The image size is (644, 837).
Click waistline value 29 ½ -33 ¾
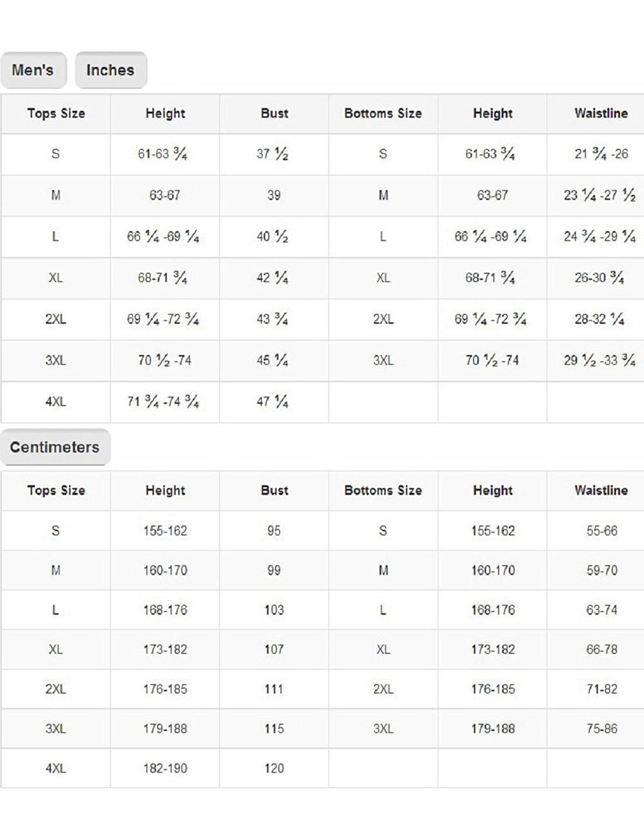tap(600, 361)
